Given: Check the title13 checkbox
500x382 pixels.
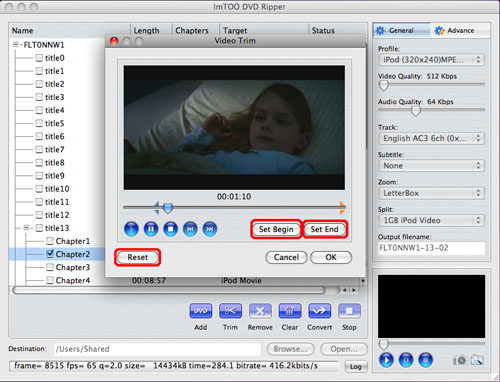Looking at the screenshot, I should 39,228.
